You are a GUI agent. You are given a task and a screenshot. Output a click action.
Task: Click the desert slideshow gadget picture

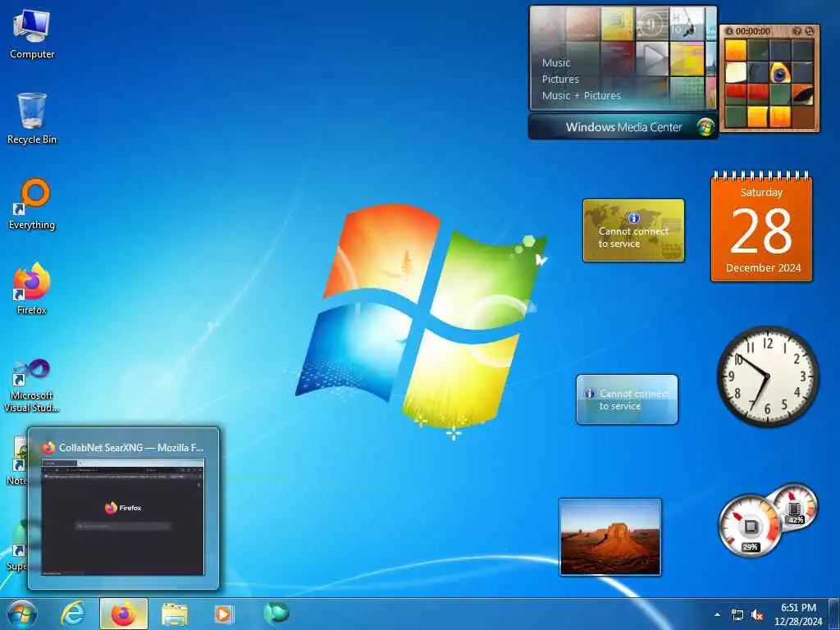pyautogui.click(x=610, y=537)
